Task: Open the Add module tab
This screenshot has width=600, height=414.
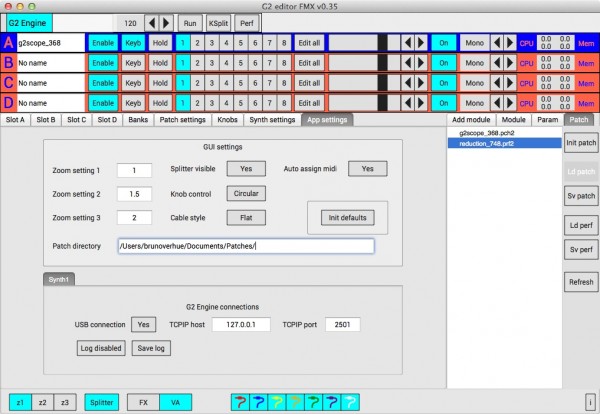Action: pyautogui.click(x=471, y=120)
